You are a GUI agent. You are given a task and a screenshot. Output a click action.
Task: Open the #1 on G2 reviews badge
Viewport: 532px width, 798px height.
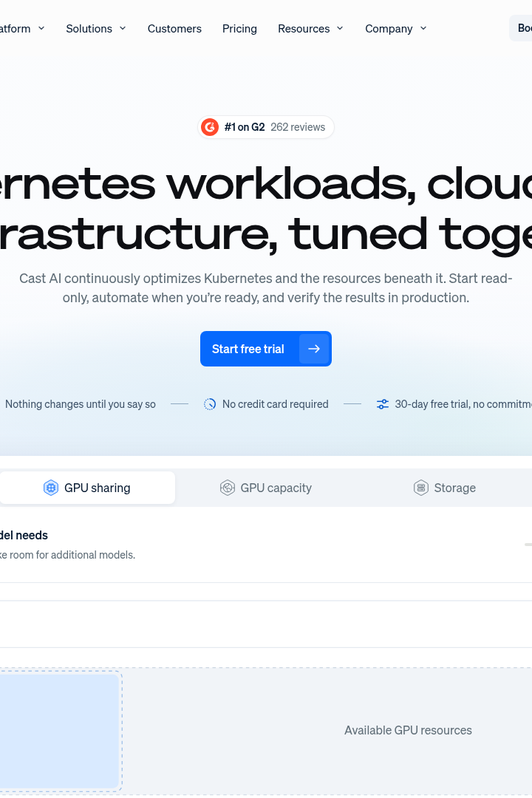click(266, 127)
